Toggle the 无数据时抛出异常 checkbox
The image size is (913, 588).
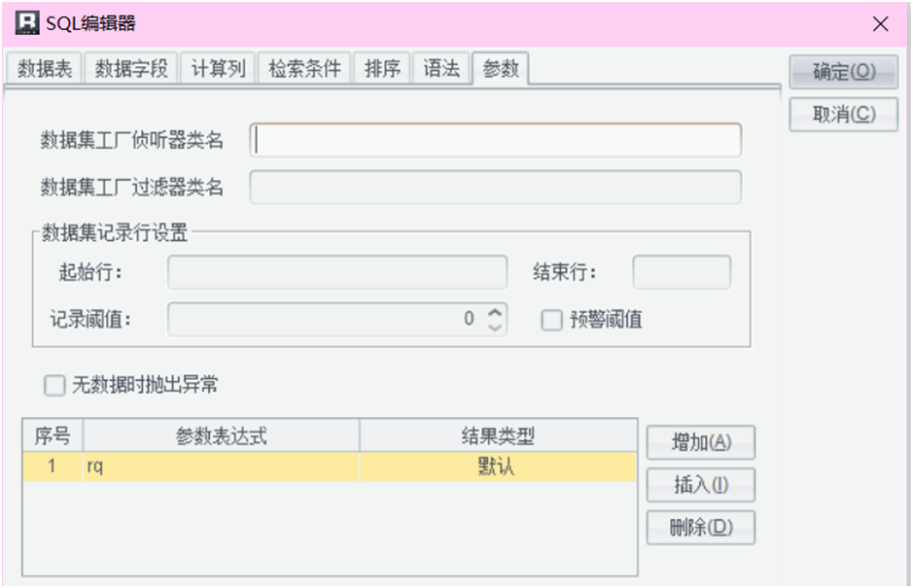(54, 386)
